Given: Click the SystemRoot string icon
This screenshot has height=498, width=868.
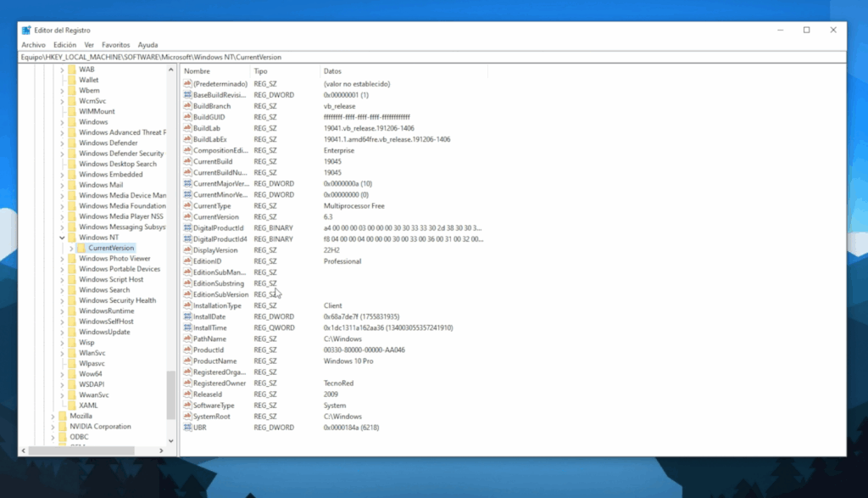Looking at the screenshot, I should point(187,416).
